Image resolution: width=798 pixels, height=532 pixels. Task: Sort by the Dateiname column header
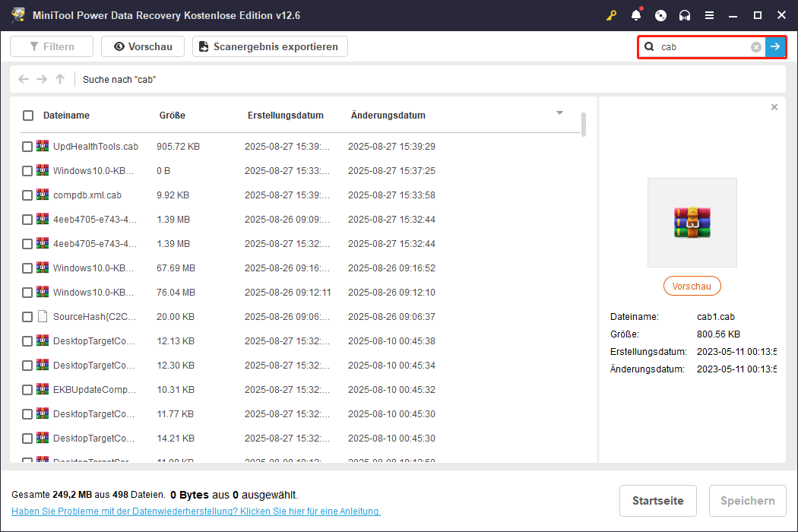click(66, 116)
